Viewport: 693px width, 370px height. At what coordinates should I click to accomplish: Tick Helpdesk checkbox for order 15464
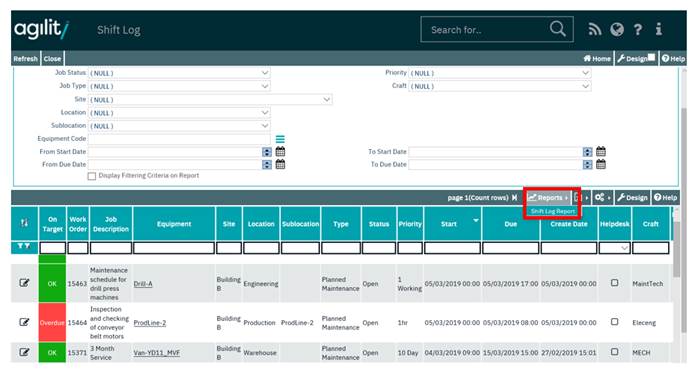click(x=614, y=322)
